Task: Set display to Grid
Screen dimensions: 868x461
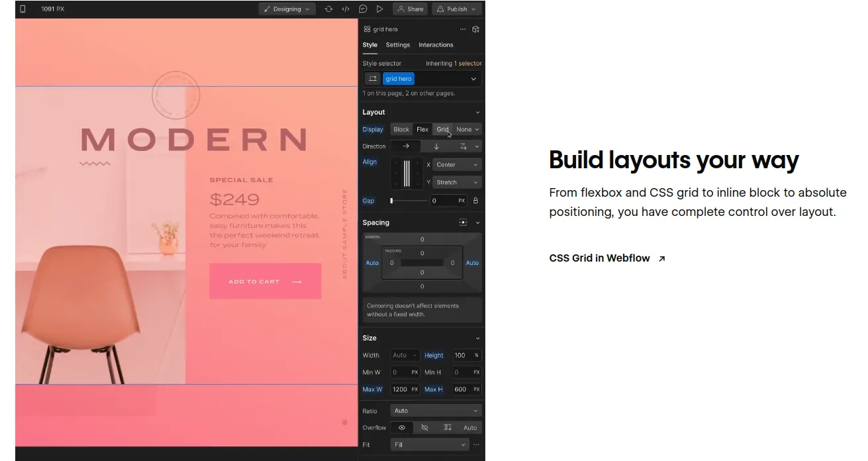Action: pos(442,129)
